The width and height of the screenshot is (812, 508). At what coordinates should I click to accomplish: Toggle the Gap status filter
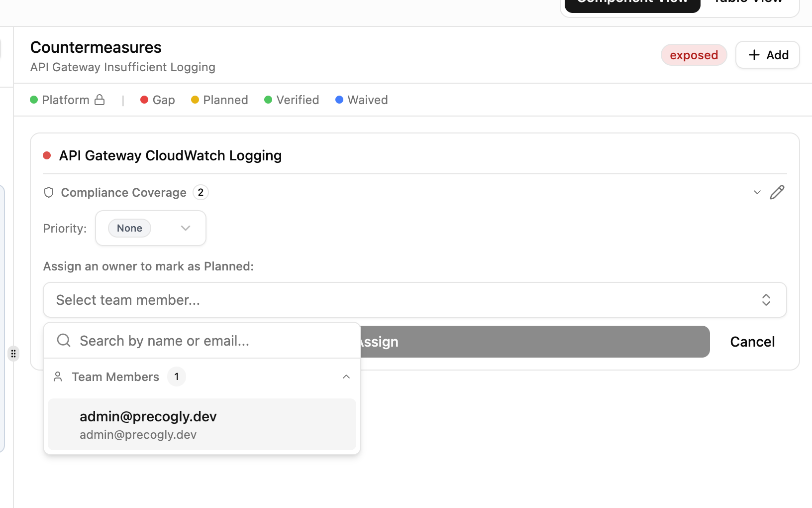pyautogui.click(x=158, y=100)
